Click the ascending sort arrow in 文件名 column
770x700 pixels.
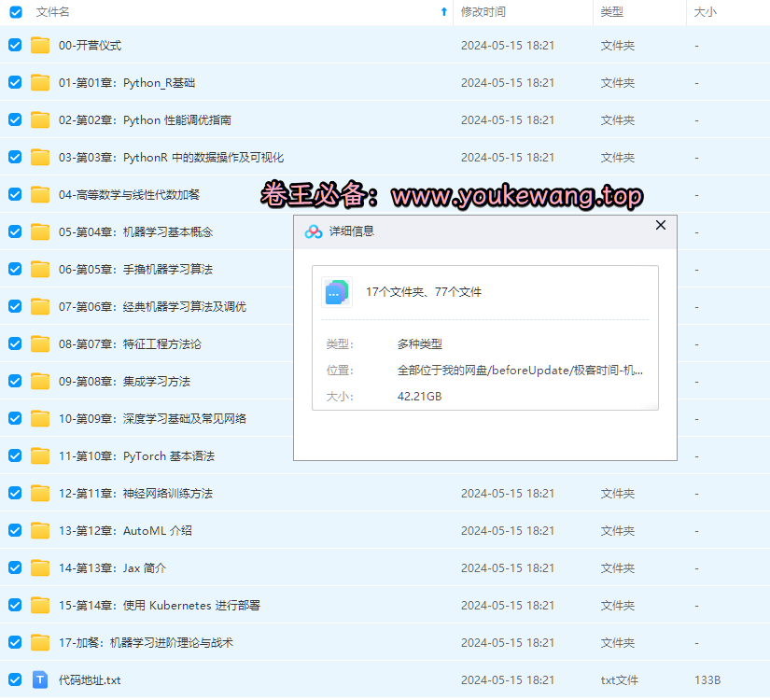click(x=444, y=12)
